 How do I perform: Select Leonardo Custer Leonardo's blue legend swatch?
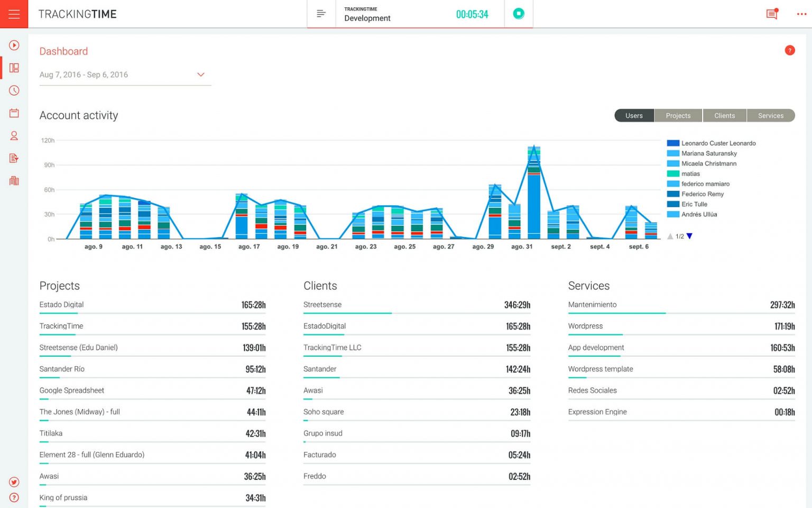(x=672, y=143)
